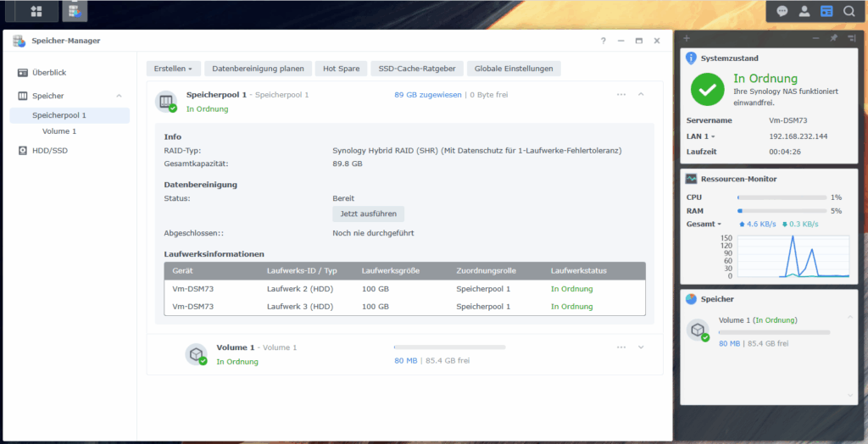Toggle the widgets panel icon

[826, 11]
